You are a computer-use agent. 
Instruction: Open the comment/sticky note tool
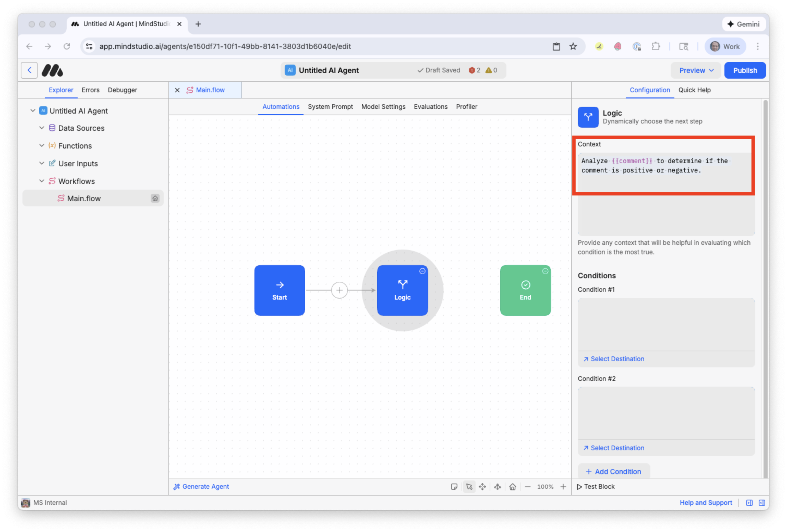pos(454,487)
